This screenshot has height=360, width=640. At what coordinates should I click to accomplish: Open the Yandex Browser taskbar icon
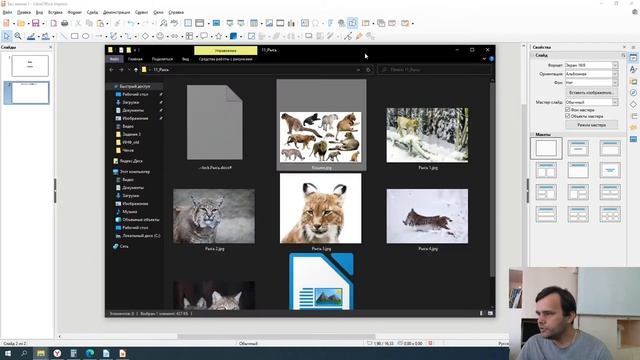(x=57, y=353)
